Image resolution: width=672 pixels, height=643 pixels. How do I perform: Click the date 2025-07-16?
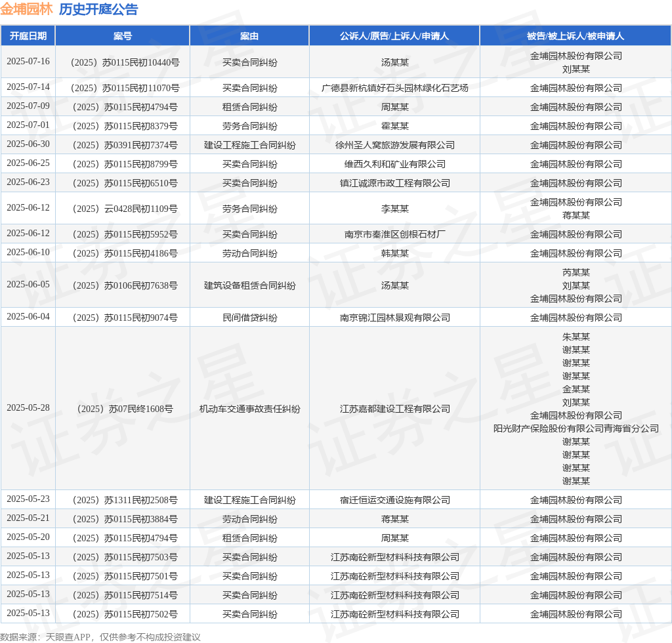28,61
